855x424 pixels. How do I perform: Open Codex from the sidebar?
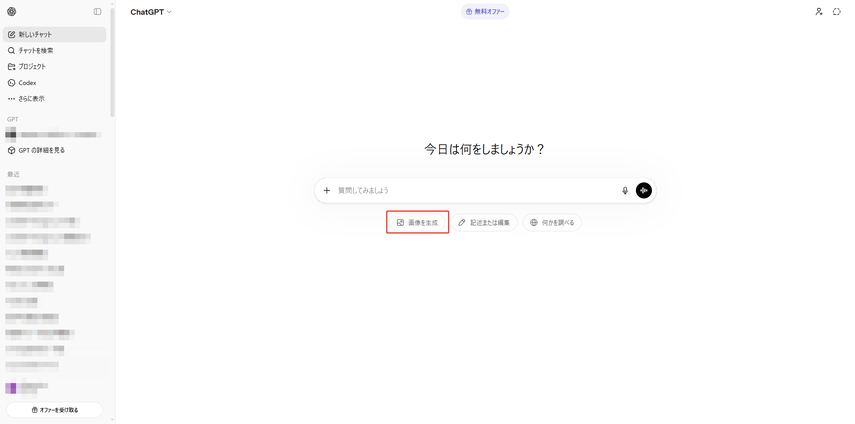point(55,83)
